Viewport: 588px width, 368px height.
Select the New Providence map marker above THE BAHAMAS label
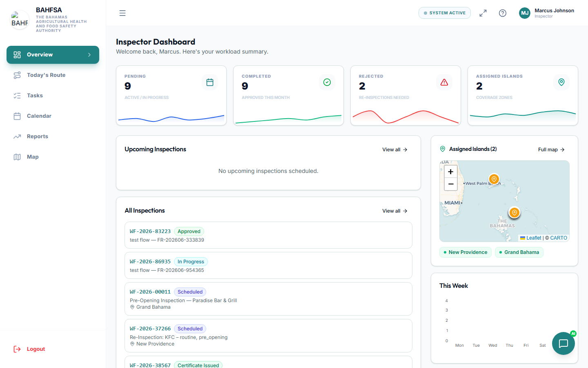[x=514, y=213]
